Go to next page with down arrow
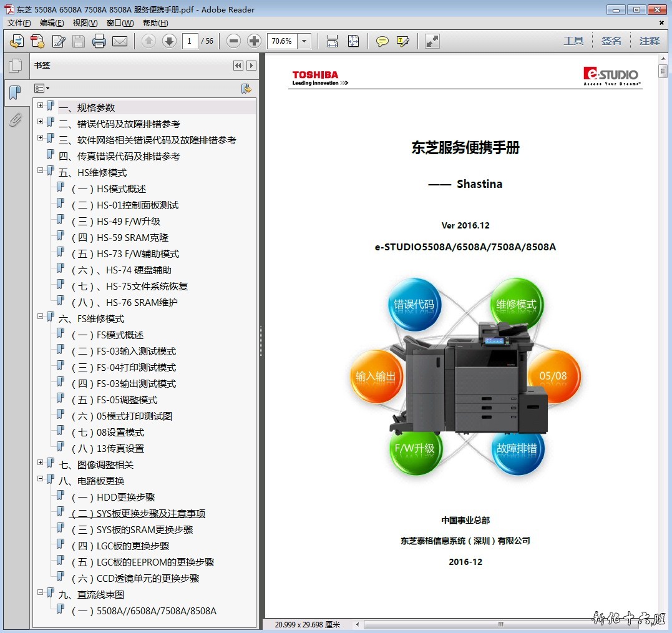The width and height of the screenshot is (672, 633). click(169, 41)
